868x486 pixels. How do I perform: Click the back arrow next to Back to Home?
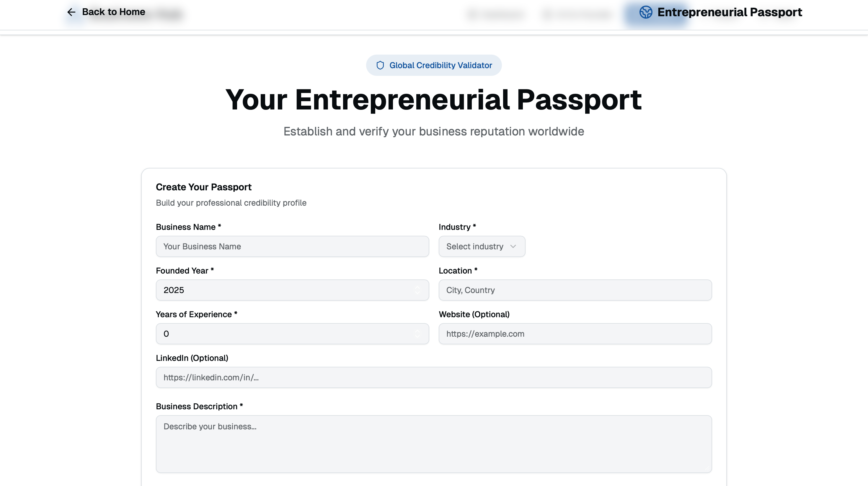click(71, 12)
